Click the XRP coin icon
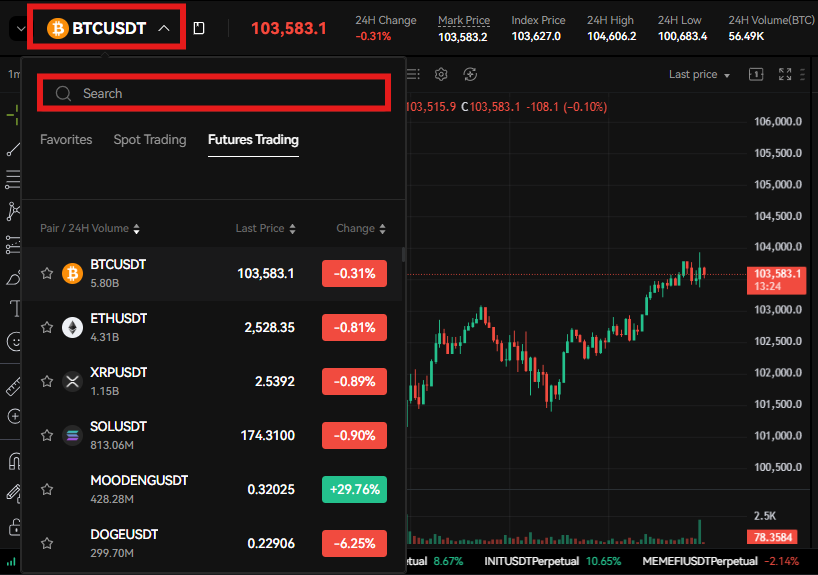 pos(73,381)
